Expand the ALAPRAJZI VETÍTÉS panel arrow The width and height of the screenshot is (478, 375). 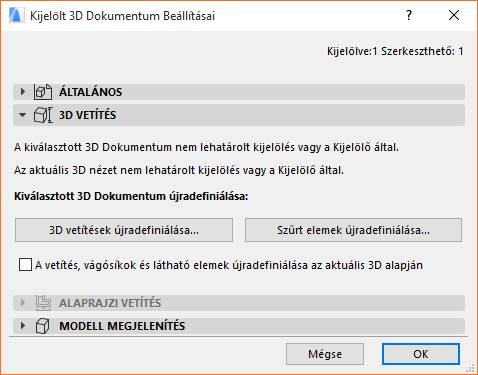click(x=23, y=303)
